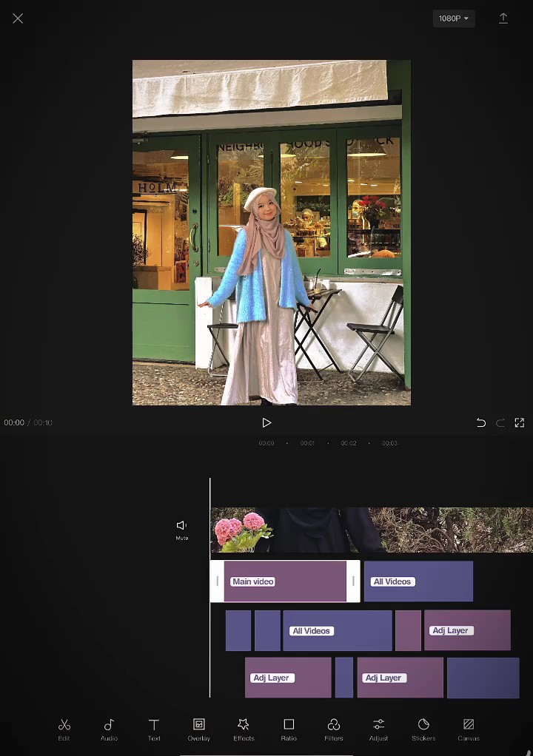Open the Effects panel

pyautogui.click(x=244, y=729)
